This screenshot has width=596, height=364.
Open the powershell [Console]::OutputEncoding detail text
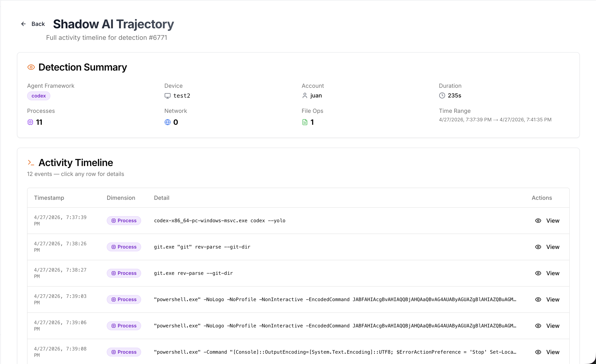click(x=335, y=352)
